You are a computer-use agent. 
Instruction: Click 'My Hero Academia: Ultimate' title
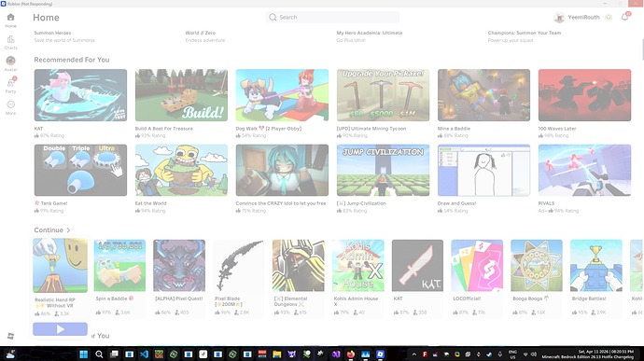(x=370, y=33)
